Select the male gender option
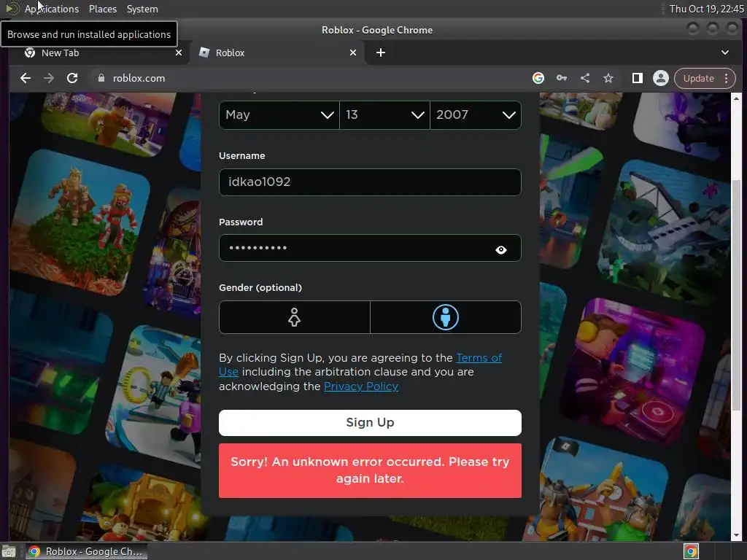This screenshot has width=747, height=560. [x=446, y=317]
